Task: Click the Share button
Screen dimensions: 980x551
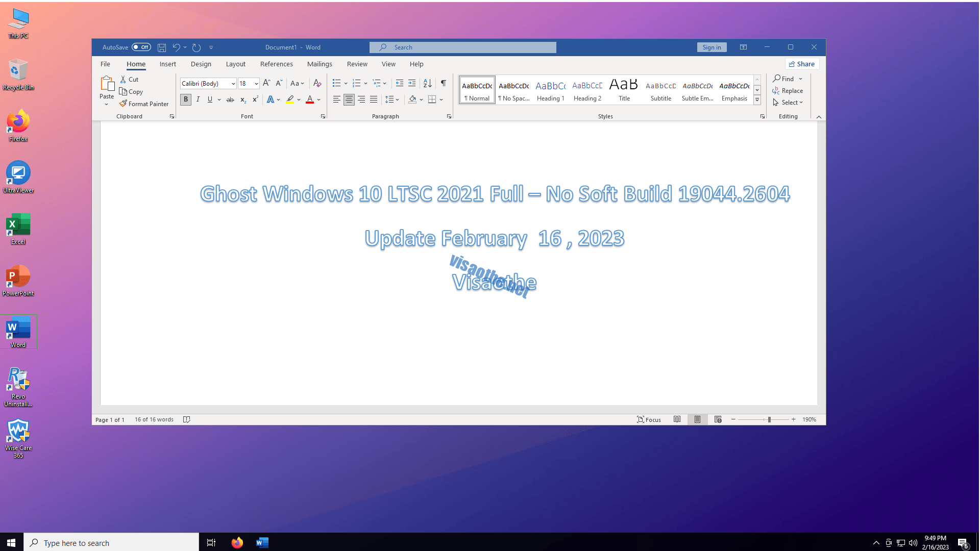Action: [802, 64]
